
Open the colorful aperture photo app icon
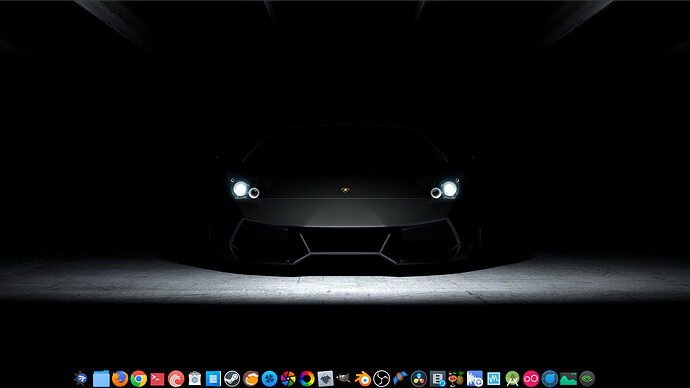(x=288, y=378)
